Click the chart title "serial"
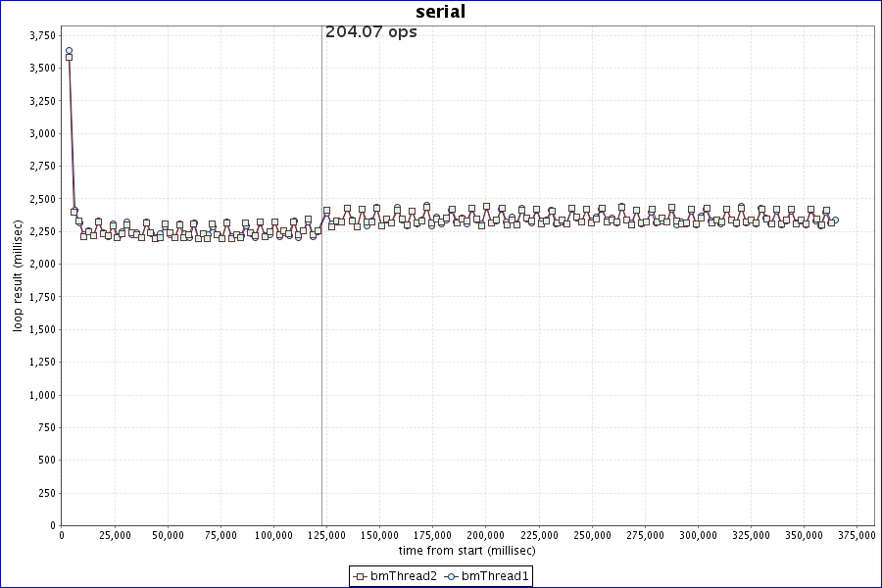This screenshot has width=882, height=588. click(x=441, y=12)
